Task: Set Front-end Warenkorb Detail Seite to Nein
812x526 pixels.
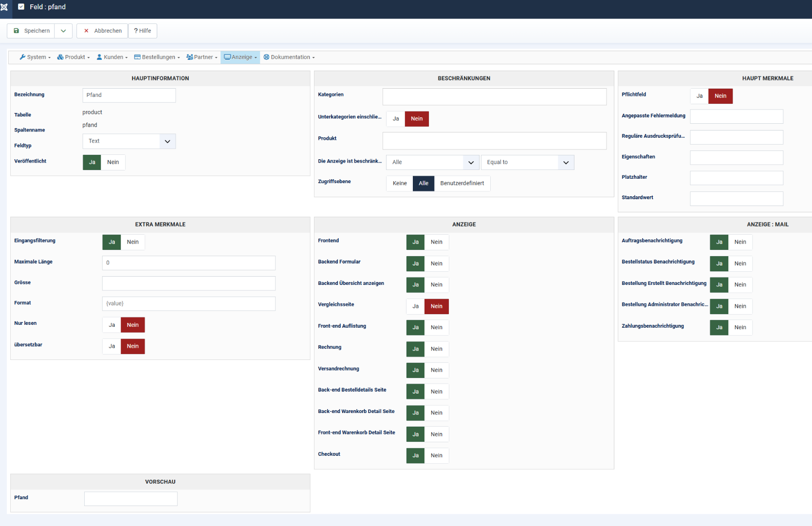Action: (437, 434)
